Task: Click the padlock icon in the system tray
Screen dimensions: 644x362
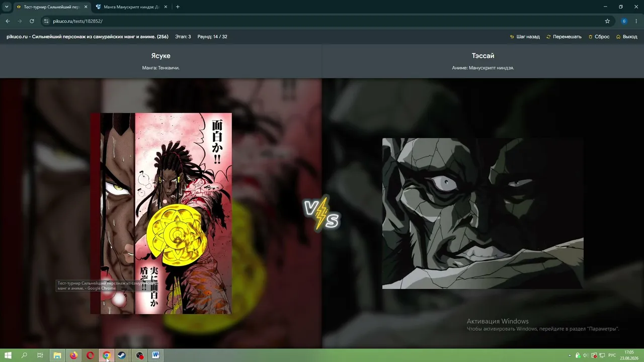Action: pos(578,355)
